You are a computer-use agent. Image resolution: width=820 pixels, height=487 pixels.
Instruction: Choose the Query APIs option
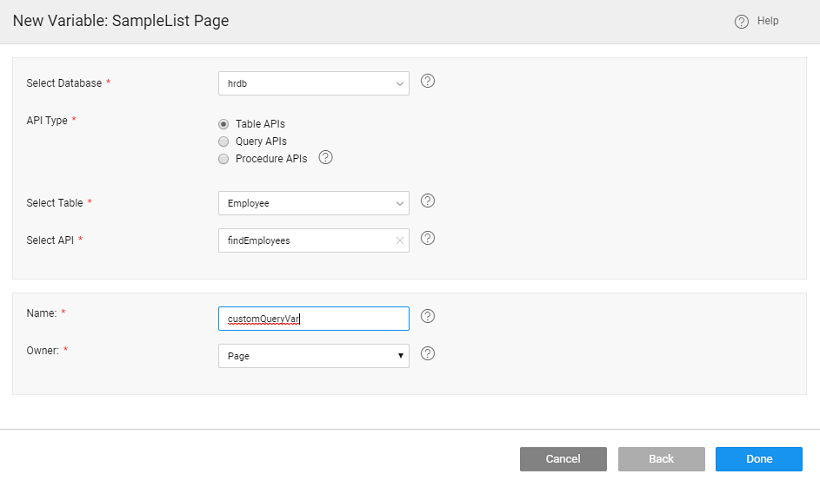tap(224, 142)
